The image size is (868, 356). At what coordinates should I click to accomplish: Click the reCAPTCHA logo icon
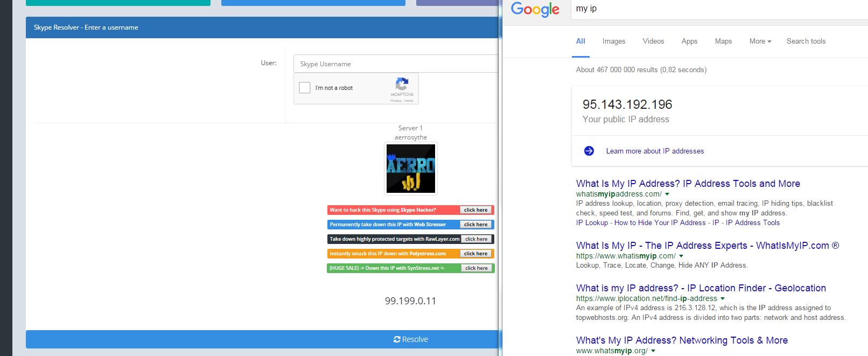pyautogui.click(x=402, y=83)
